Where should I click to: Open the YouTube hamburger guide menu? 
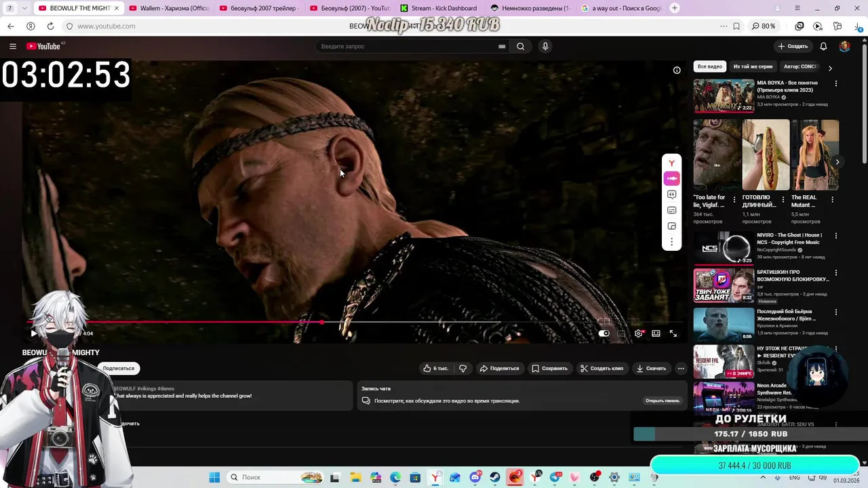13,46
